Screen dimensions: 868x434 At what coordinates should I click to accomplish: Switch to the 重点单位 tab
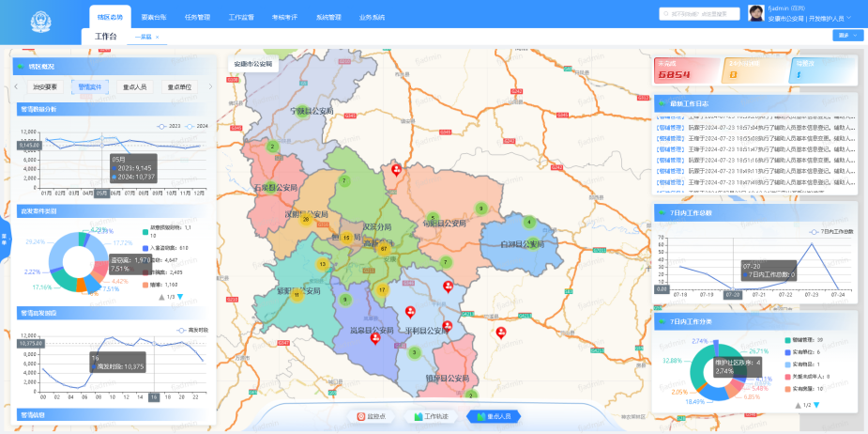[x=179, y=86]
